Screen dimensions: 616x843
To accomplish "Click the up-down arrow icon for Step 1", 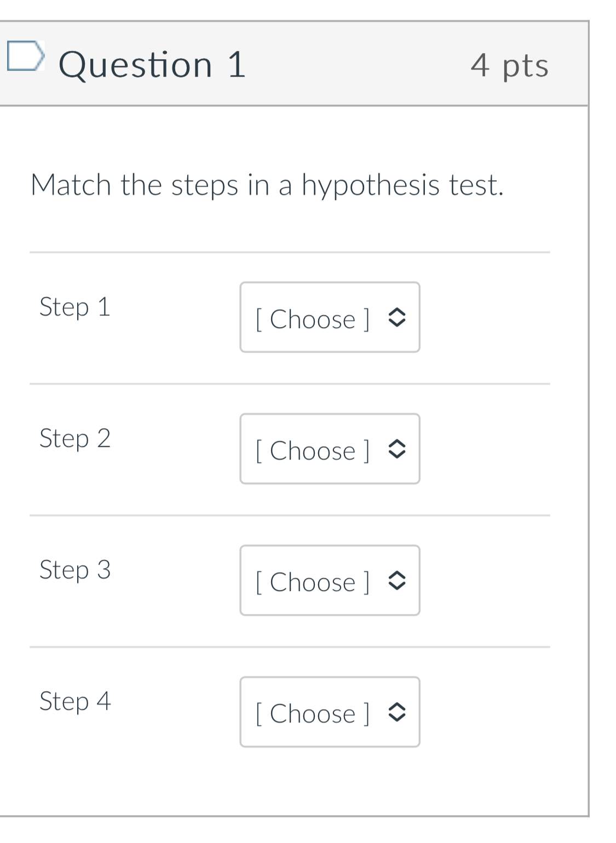I will (x=397, y=318).
